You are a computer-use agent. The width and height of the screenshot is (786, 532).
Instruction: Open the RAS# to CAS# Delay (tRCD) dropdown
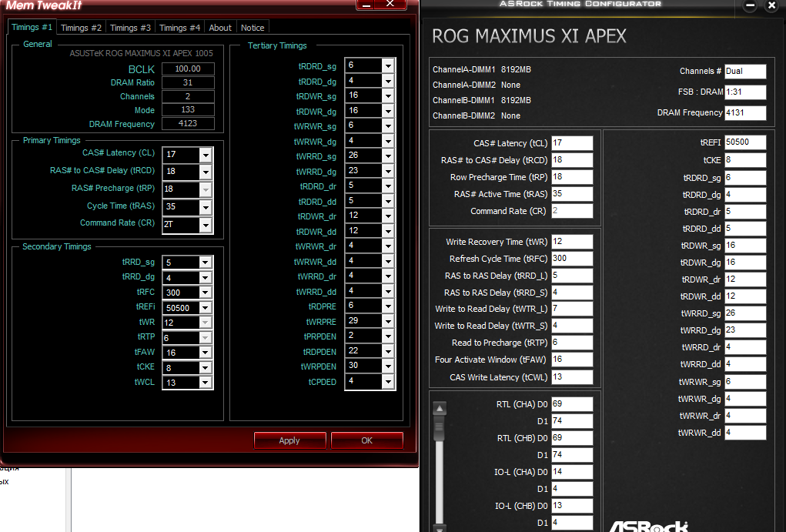[x=206, y=172]
